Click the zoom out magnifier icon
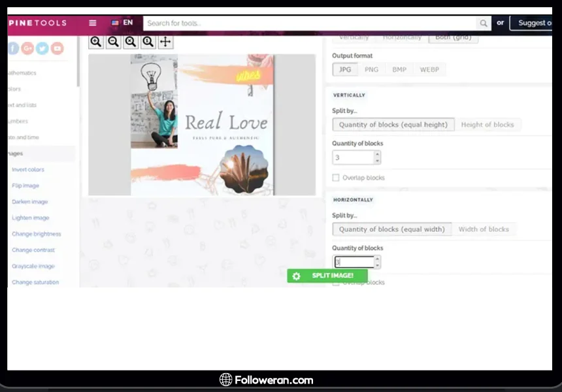Image resolution: width=562 pixels, height=392 pixels. tap(113, 42)
